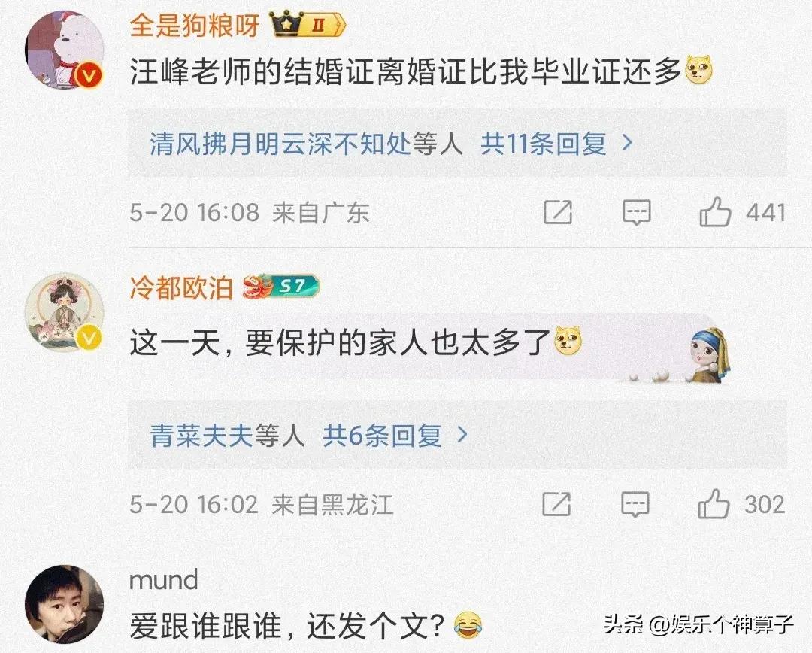
Task: Tap the S7 dragon badge beside 冷都欧泊
Action: pos(282,287)
